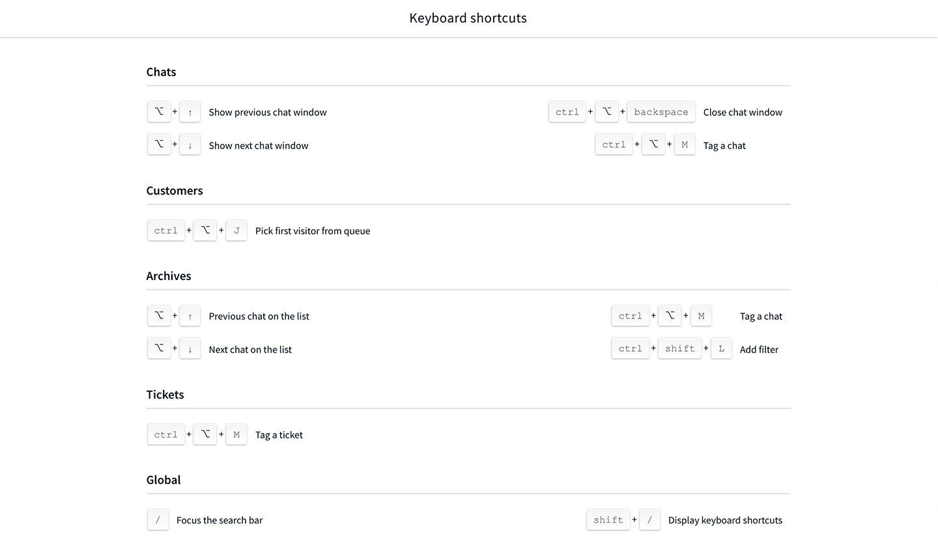Click the option key beside Next chat on the list
The image size is (938, 560).
click(x=159, y=348)
